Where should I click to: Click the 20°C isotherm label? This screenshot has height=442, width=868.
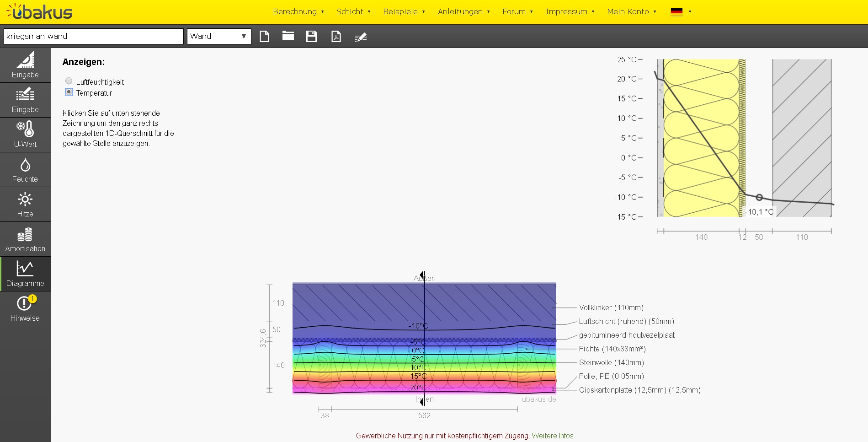tap(418, 388)
